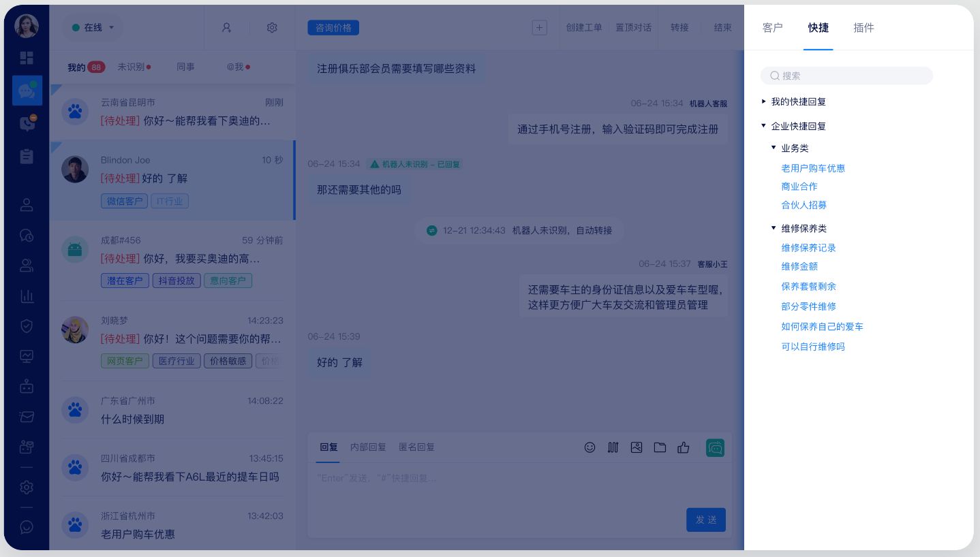The image size is (980, 557).
Task: Click the green robot assistant icon
Action: pos(715,447)
